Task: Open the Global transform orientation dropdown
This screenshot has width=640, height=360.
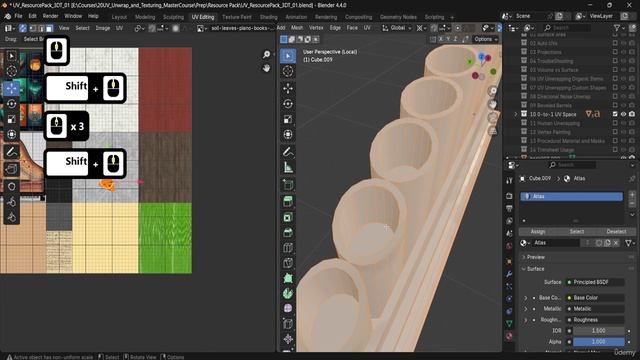Action: (397, 28)
